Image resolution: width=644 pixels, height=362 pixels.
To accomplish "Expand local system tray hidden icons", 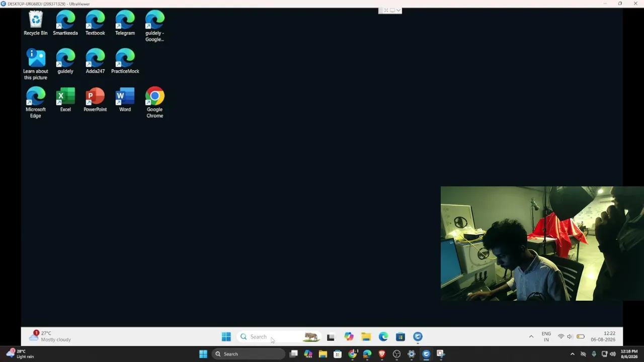I will (x=572, y=354).
